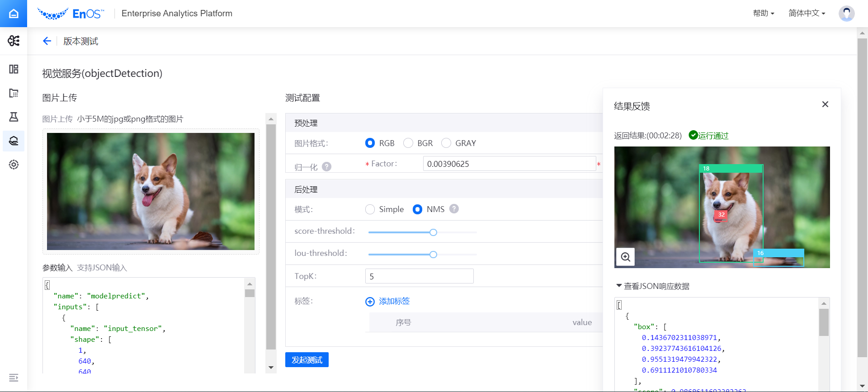Open the 帮助 dropdown menu

tap(763, 14)
